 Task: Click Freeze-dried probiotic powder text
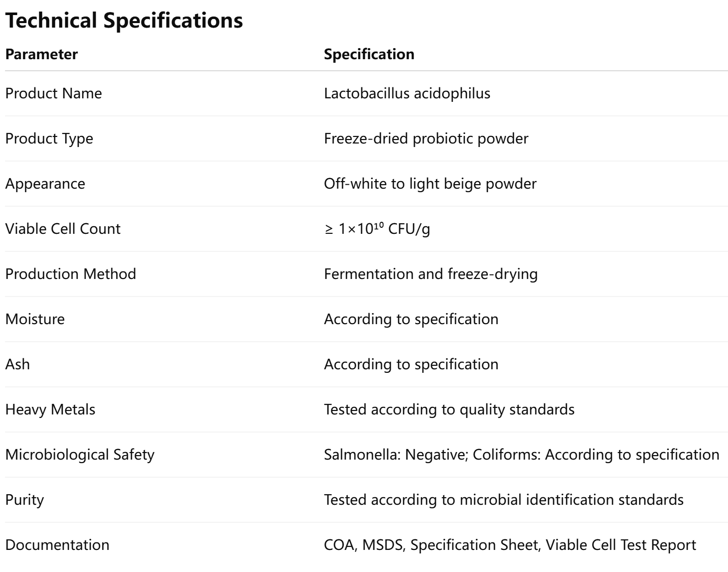426,138
